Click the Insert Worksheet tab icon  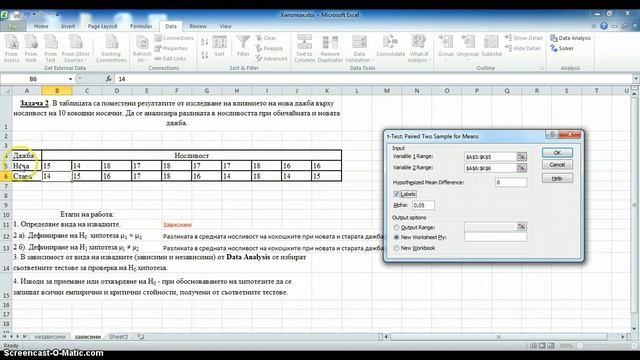click(141, 337)
